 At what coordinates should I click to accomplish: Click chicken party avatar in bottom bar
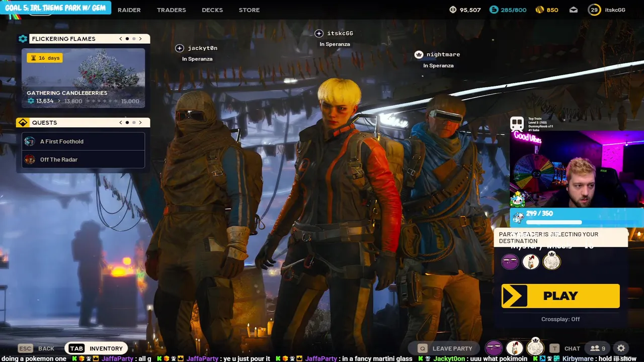(514, 348)
